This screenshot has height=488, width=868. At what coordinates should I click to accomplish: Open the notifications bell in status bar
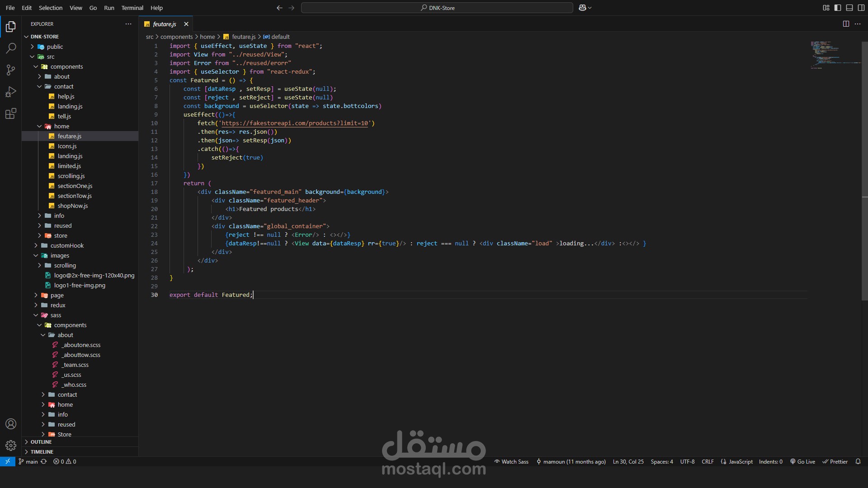click(x=858, y=461)
